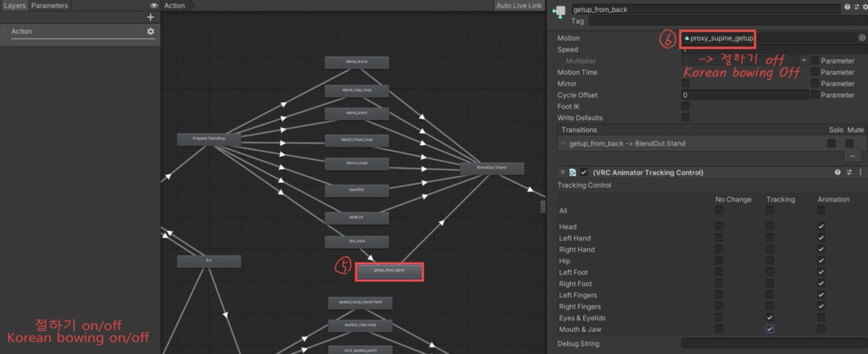Check the Hip Tracking checkbox
The image size is (868, 354).
point(770,261)
